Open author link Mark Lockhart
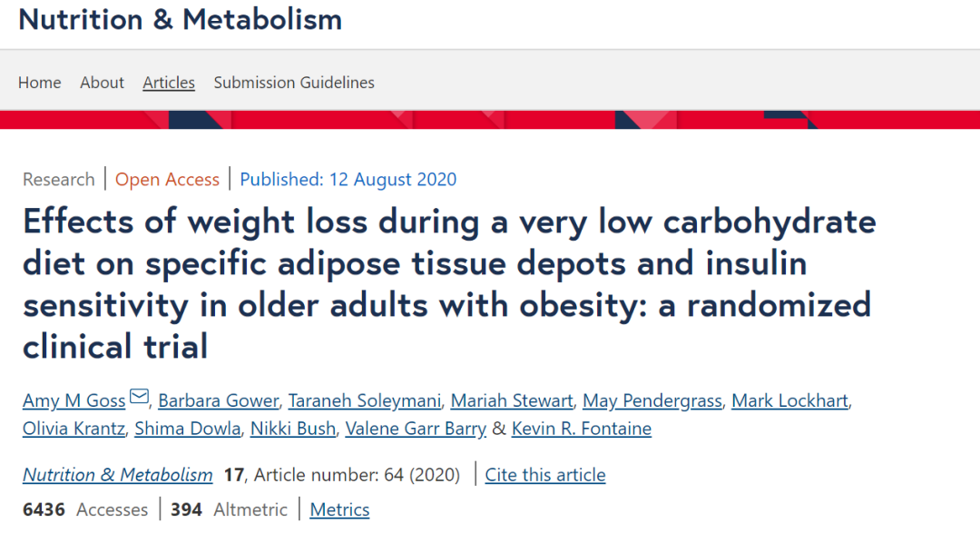The height and width of the screenshot is (553, 980). click(790, 400)
